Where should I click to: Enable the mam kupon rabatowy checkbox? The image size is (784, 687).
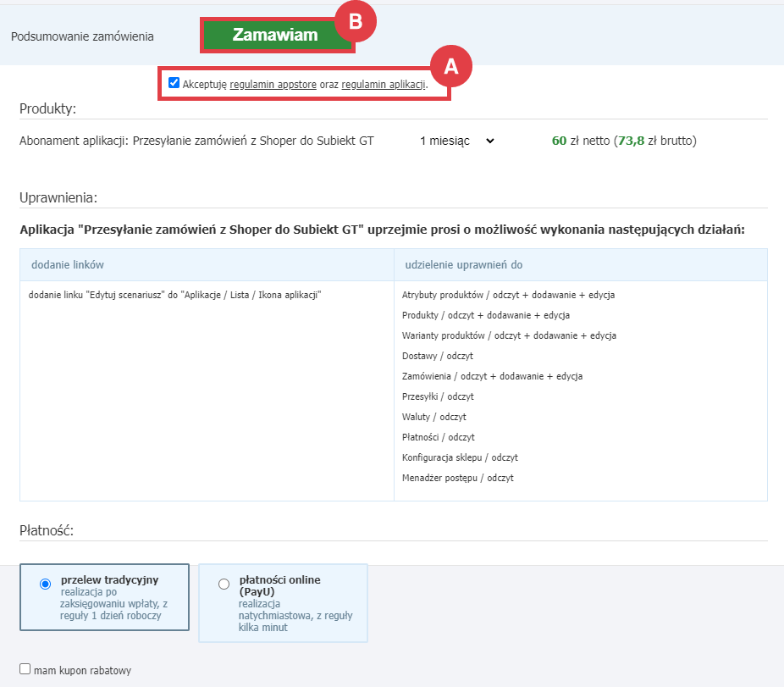pyautogui.click(x=25, y=669)
